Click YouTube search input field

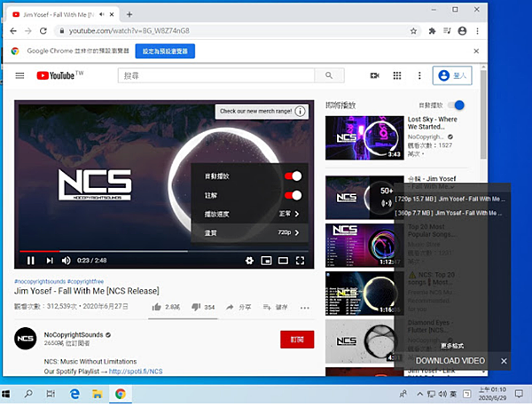216,75
